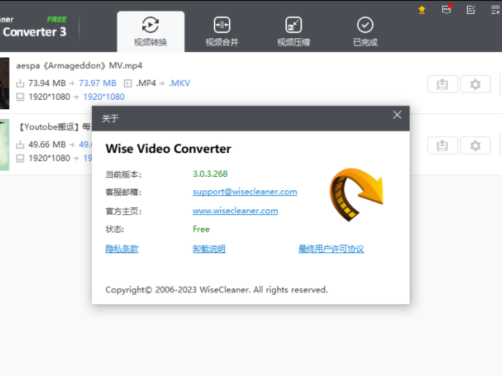Click the Wise Video Converter logo in dialog
Viewport: 502px width, 376px height.
point(356,195)
